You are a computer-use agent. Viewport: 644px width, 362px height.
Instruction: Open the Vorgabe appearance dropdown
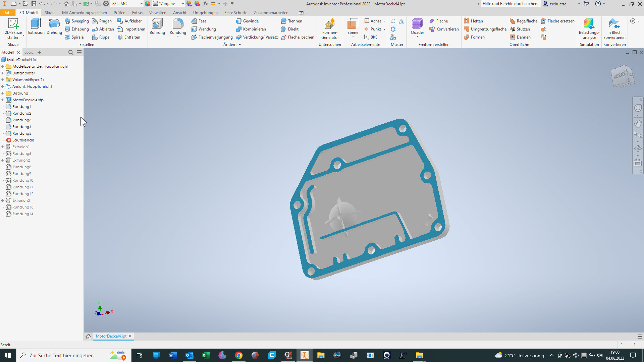click(x=183, y=4)
